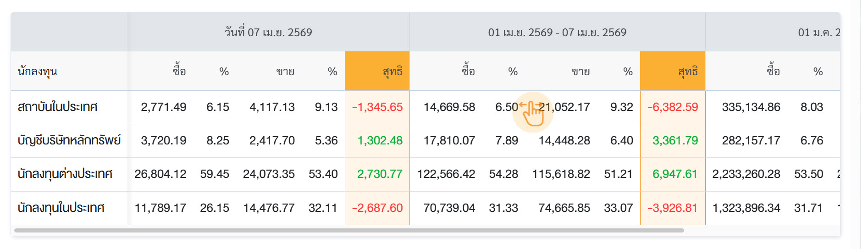Click the partially visible "01 ม.ค." period header
This screenshot has height=249, width=868.
click(x=818, y=33)
